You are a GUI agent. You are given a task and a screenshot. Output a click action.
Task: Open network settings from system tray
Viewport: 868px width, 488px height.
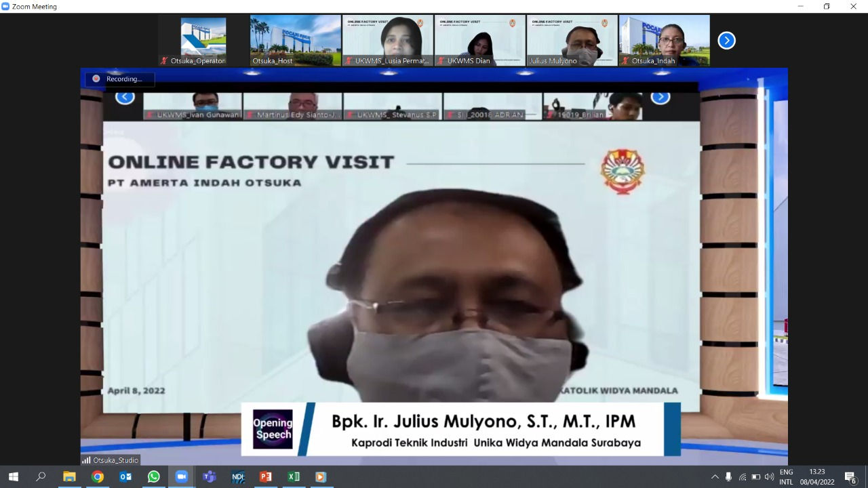(x=743, y=476)
